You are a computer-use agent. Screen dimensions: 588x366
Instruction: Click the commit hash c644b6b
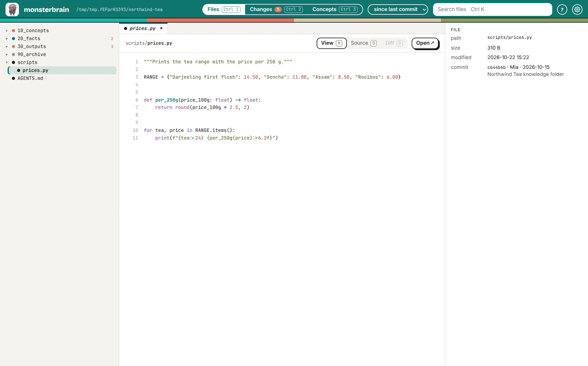point(496,67)
